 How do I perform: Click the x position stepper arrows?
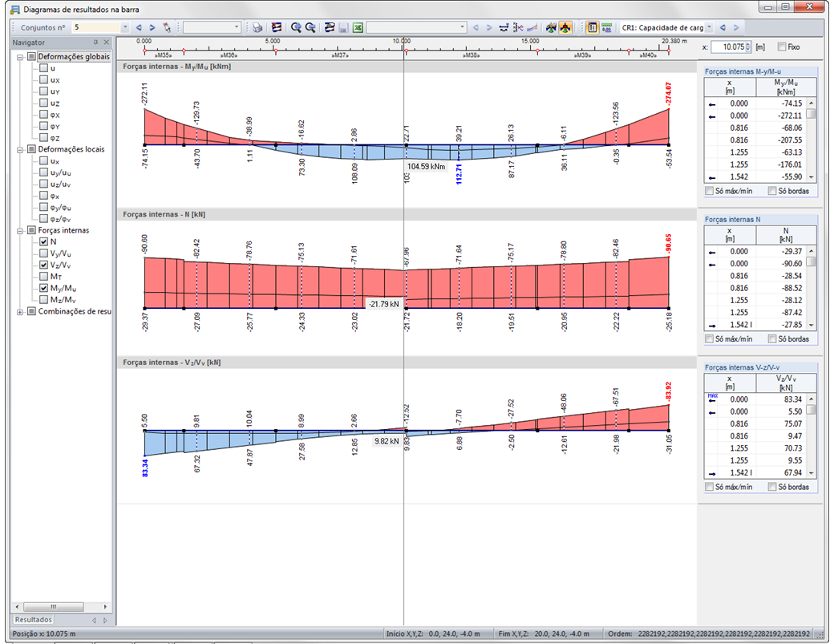coord(748,47)
